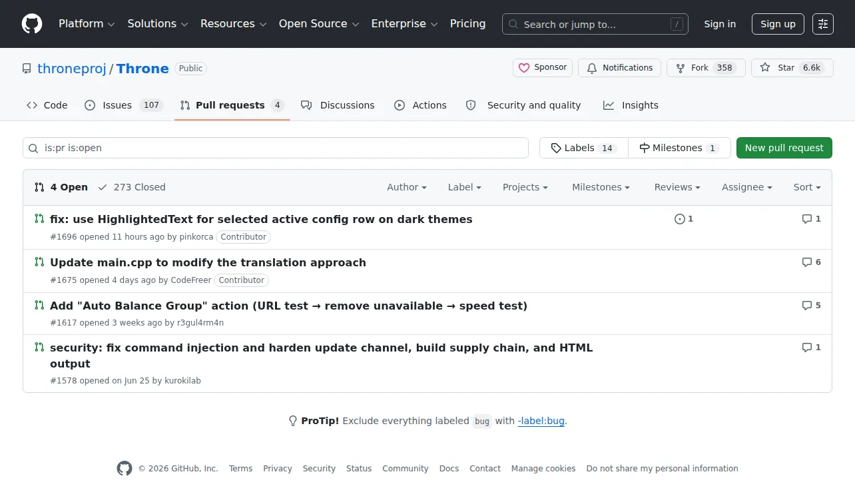Expand the Platform menu
The image size is (855, 504).
(x=87, y=24)
